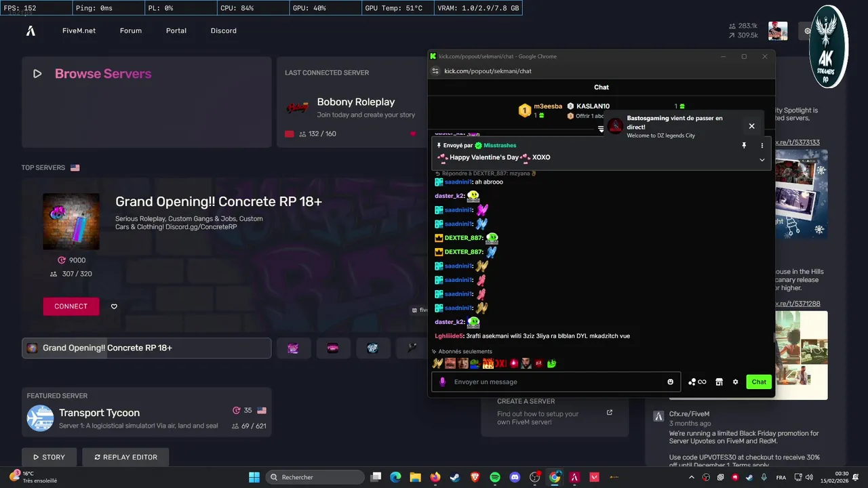
Task: Open the Forum menu item
Action: coord(131,30)
